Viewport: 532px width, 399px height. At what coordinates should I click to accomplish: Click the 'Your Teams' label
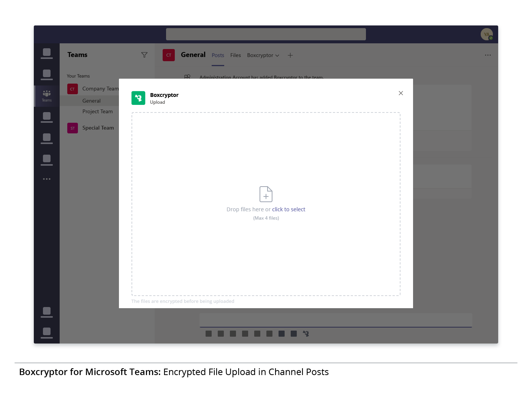pos(78,76)
